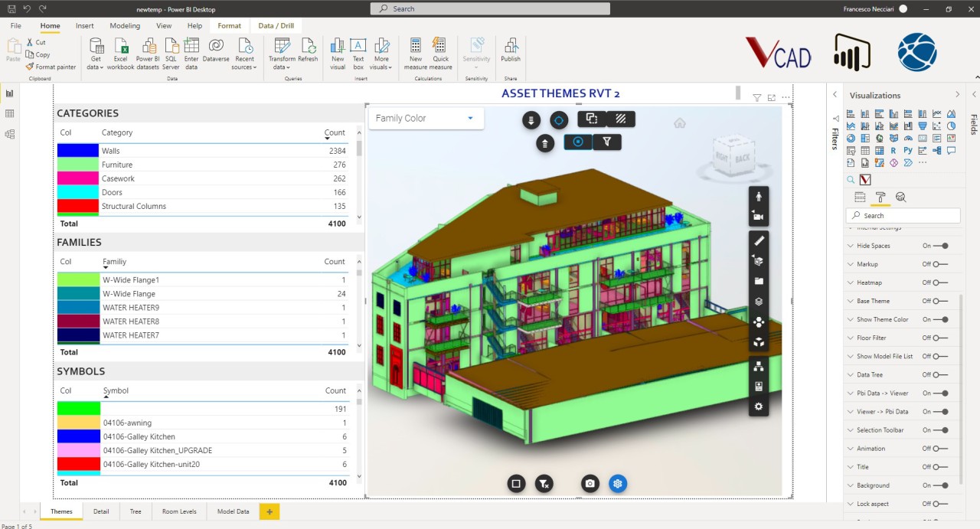The width and height of the screenshot is (980, 529).
Task: Click the pie chart visualization icon
Action: [x=951, y=126]
